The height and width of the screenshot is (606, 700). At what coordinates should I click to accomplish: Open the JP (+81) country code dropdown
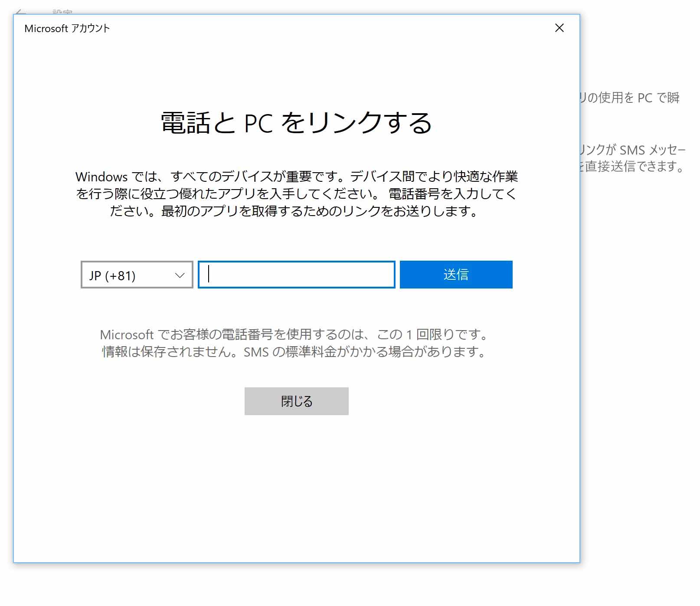137,275
